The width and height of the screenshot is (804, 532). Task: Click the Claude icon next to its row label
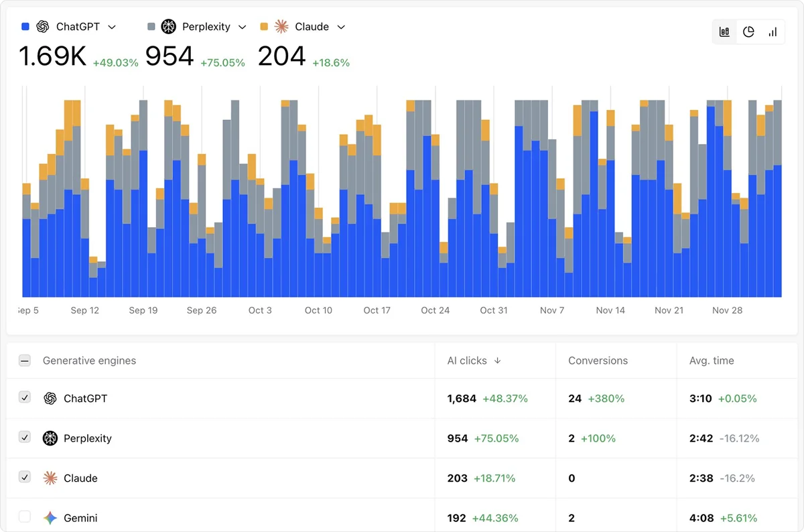click(50, 478)
